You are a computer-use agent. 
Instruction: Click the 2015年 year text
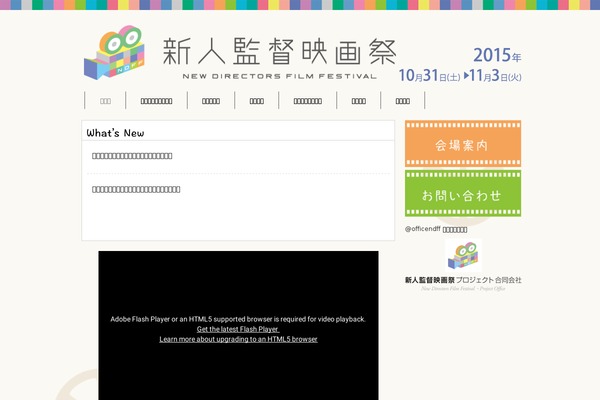pyautogui.click(x=497, y=56)
